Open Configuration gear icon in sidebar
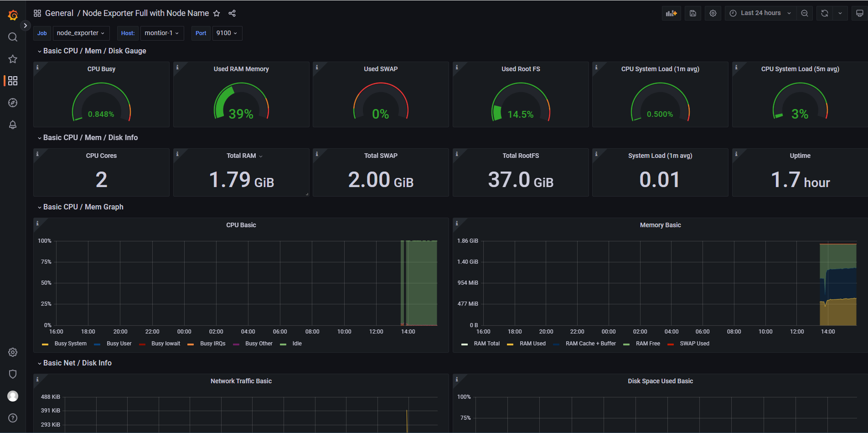This screenshot has height=433, width=868. 13,352
